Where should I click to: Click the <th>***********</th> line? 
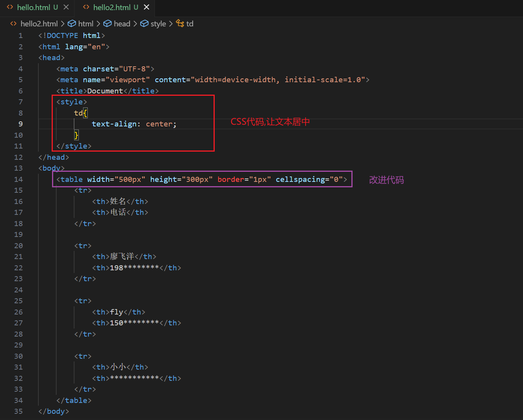137,378
